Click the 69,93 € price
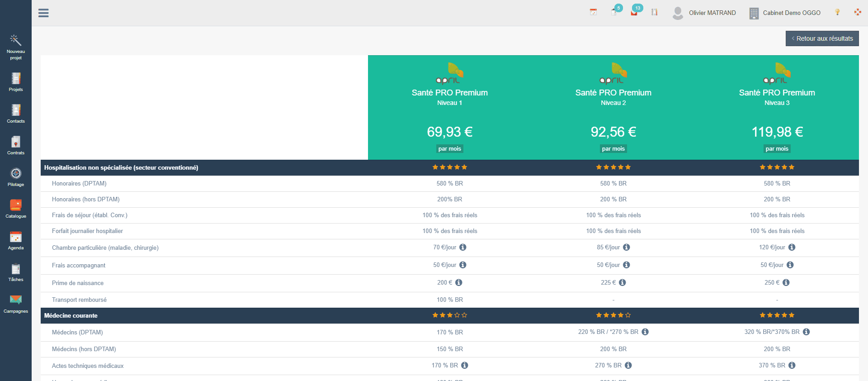868x381 pixels. pos(450,132)
